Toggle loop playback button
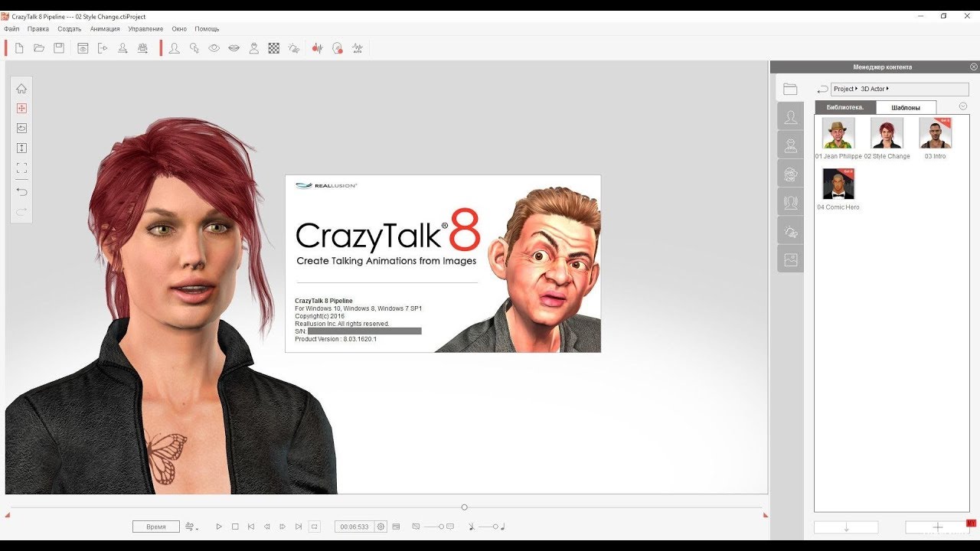The width and height of the screenshot is (980, 551). pyautogui.click(x=314, y=527)
